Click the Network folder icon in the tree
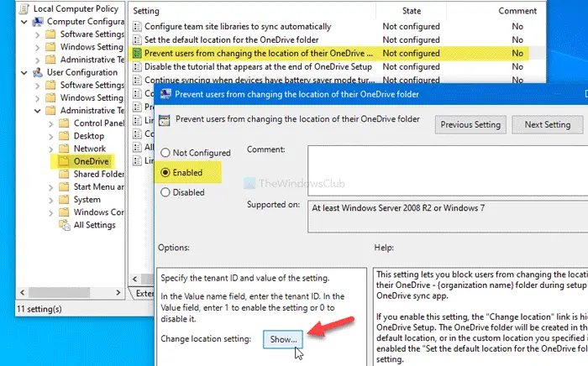The image size is (588, 366). pyautogui.click(x=64, y=149)
